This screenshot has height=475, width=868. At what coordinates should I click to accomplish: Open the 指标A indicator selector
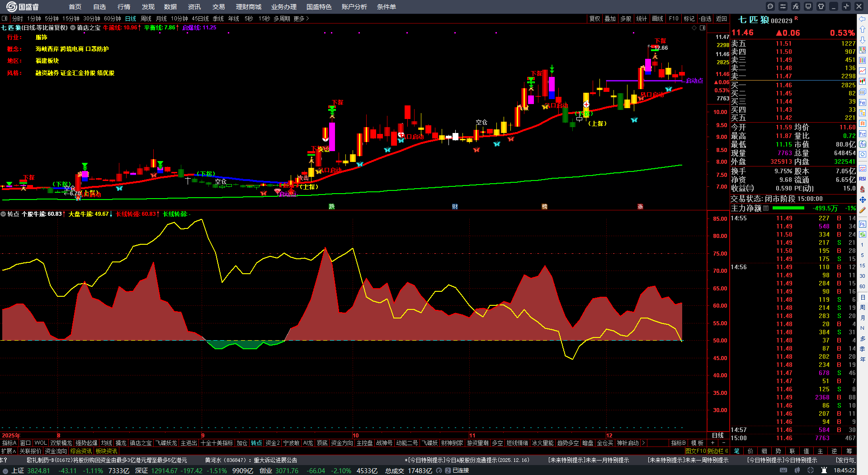(9, 443)
